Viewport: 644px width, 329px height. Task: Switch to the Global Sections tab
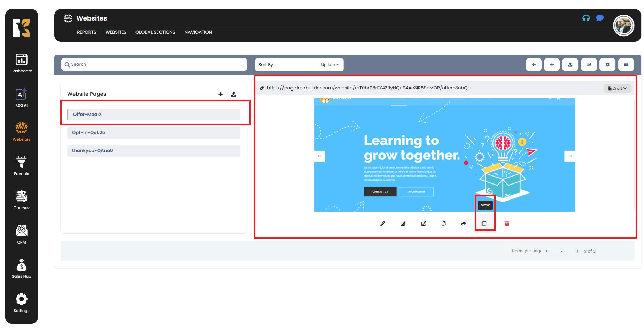155,32
